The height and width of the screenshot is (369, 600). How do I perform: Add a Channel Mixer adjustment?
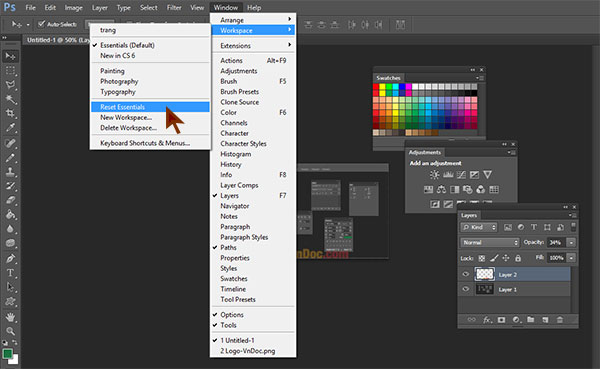coord(481,189)
